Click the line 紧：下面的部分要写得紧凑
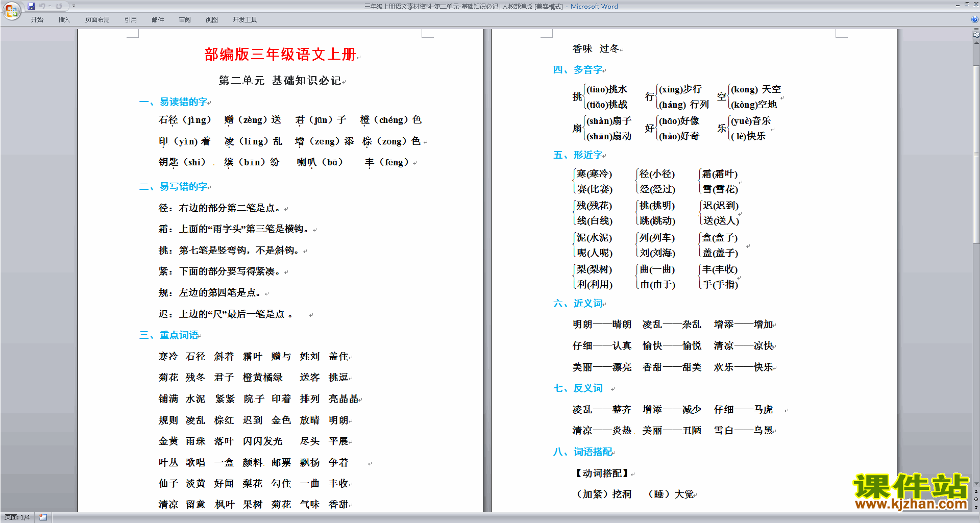 219,271
